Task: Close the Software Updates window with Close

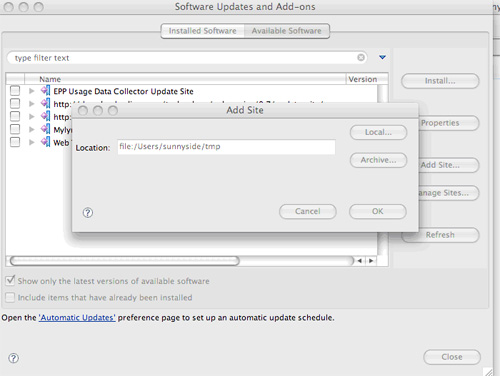Action: [452, 357]
